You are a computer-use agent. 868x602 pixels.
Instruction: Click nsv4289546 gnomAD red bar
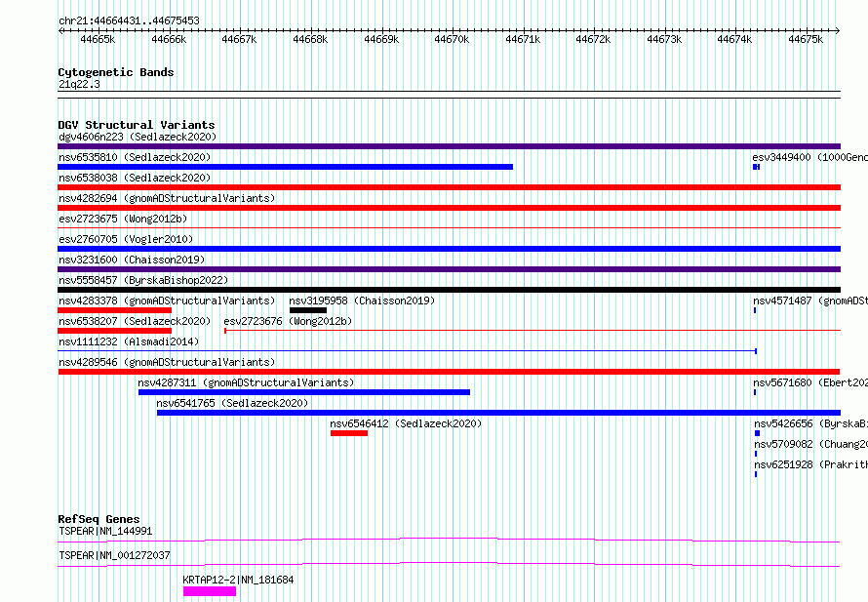click(449, 372)
